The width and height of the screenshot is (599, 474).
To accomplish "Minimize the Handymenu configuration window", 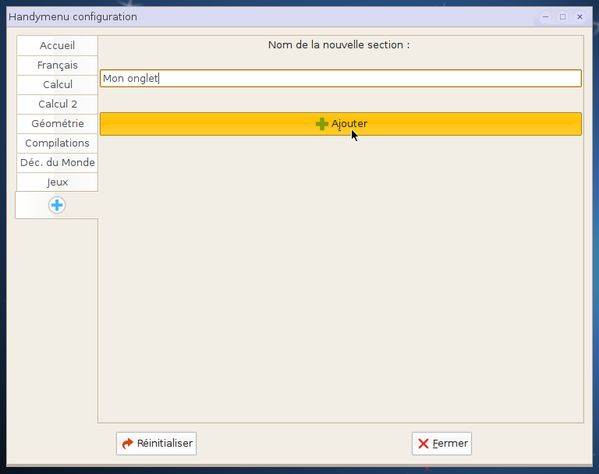I will coord(546,17).
